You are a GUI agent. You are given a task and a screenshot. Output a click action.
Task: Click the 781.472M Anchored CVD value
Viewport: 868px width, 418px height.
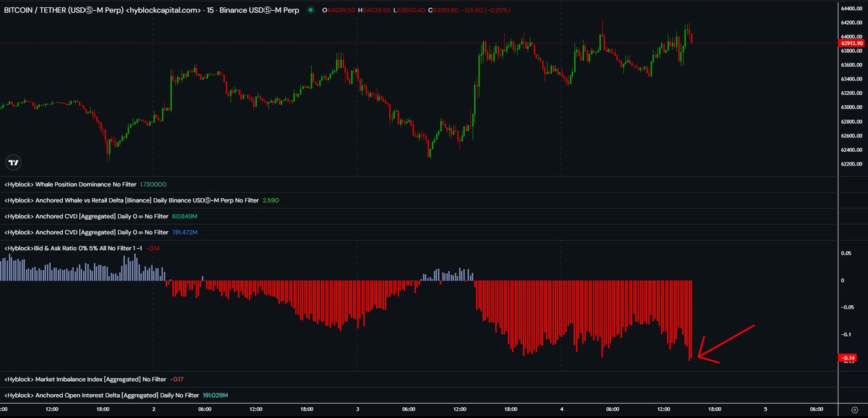point(185,232)
